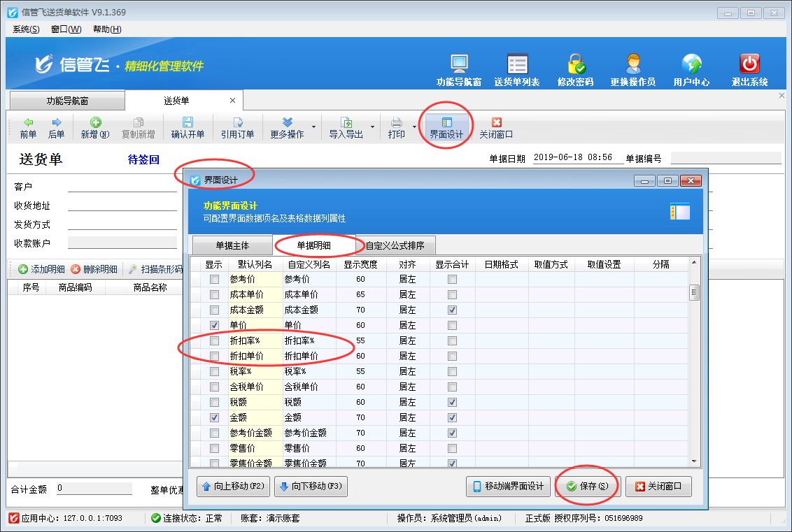The image size is (792, 532).
Task: Click the 客户 input field
Action: point(122,187)
